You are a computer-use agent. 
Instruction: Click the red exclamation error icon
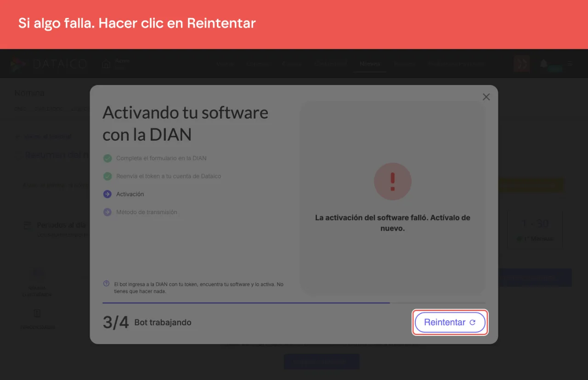click(x=392, y=181)
